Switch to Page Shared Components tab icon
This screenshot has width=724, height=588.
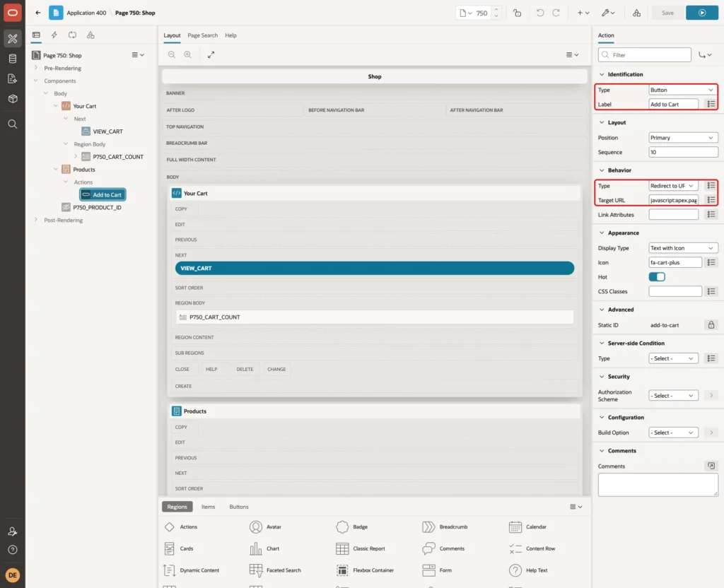coord(90,35)
